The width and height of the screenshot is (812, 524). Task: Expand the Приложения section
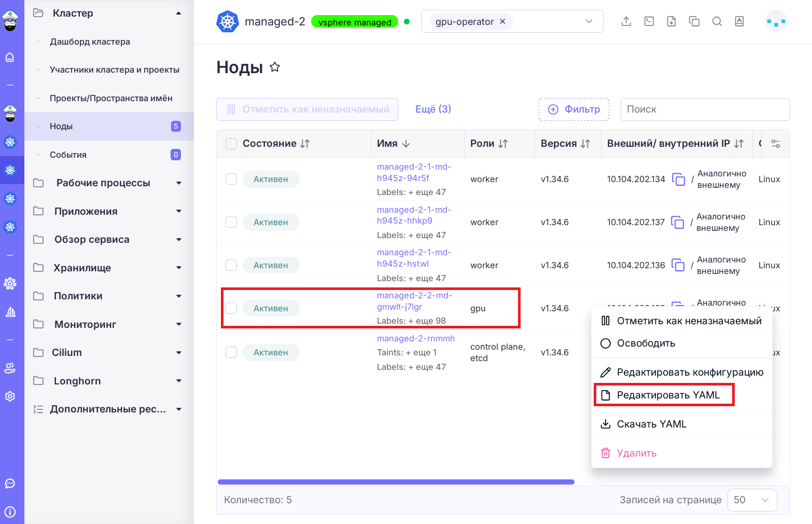[x=179, y=211]
